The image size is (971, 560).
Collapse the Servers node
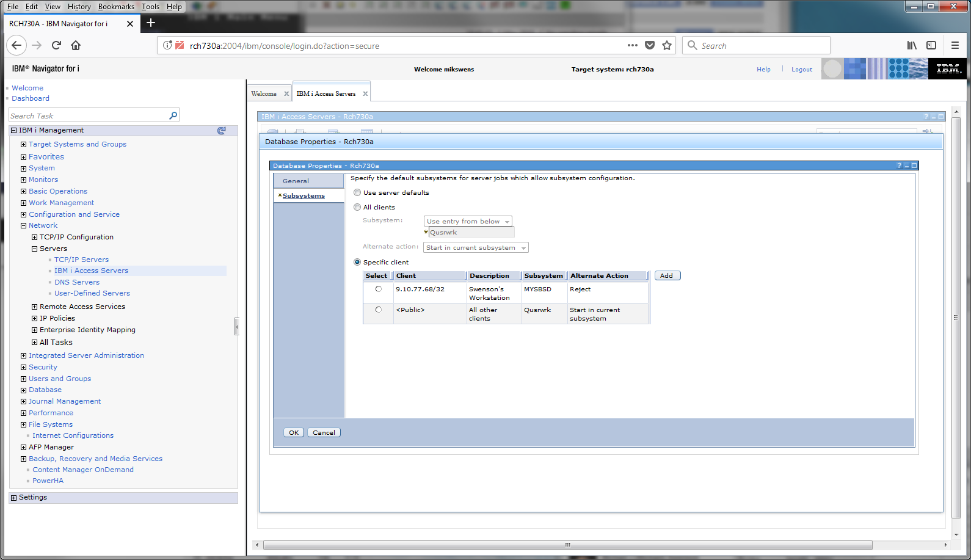pyautogui.click(x=34, y=249)
